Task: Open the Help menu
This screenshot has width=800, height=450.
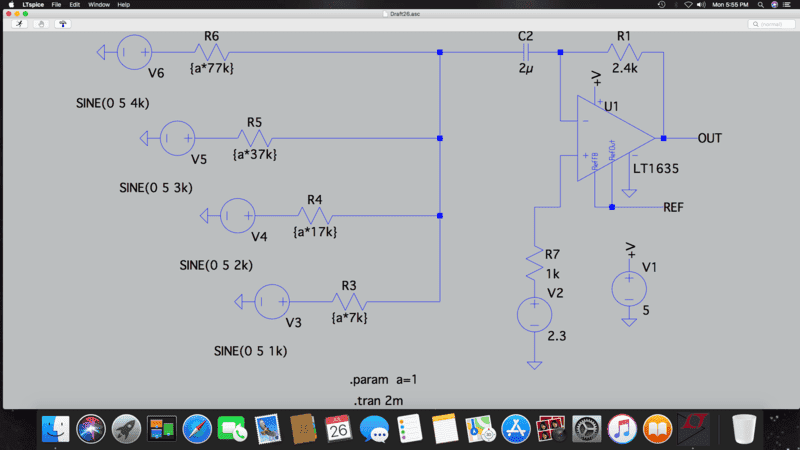Action: 124,5
